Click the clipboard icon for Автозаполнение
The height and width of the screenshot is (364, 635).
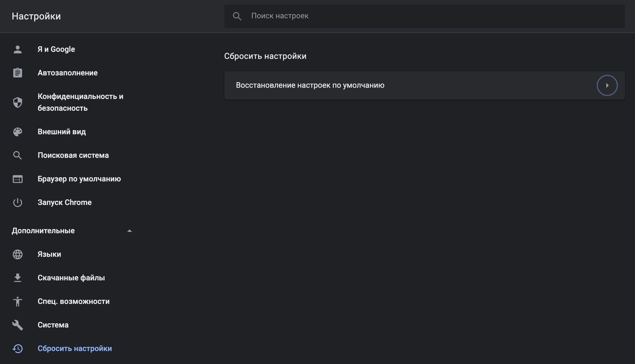point(17,73)
